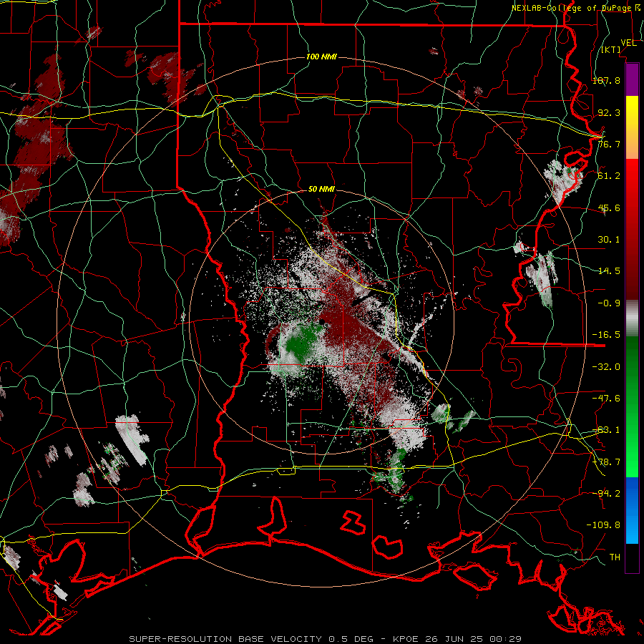Click the 14.5 velocity scale value
This screenshot has height=644, width=644.
pos(609,271)
